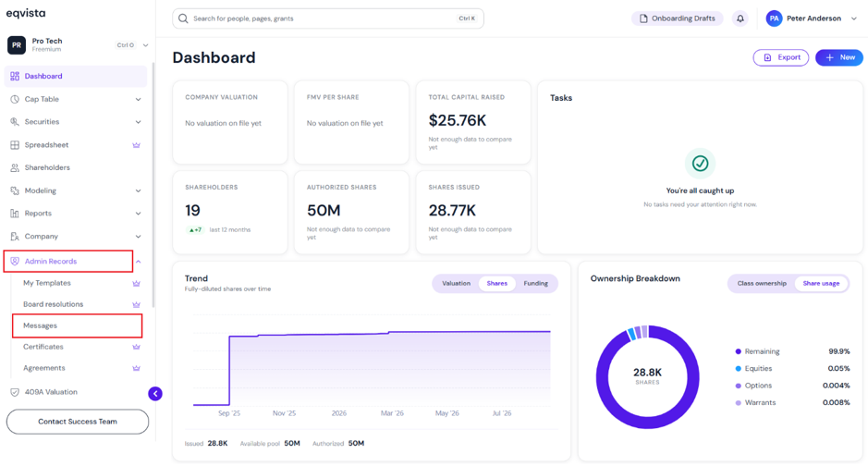Click the Company building icon
This screenshot has width=868, height=466.
click(15, 237)
